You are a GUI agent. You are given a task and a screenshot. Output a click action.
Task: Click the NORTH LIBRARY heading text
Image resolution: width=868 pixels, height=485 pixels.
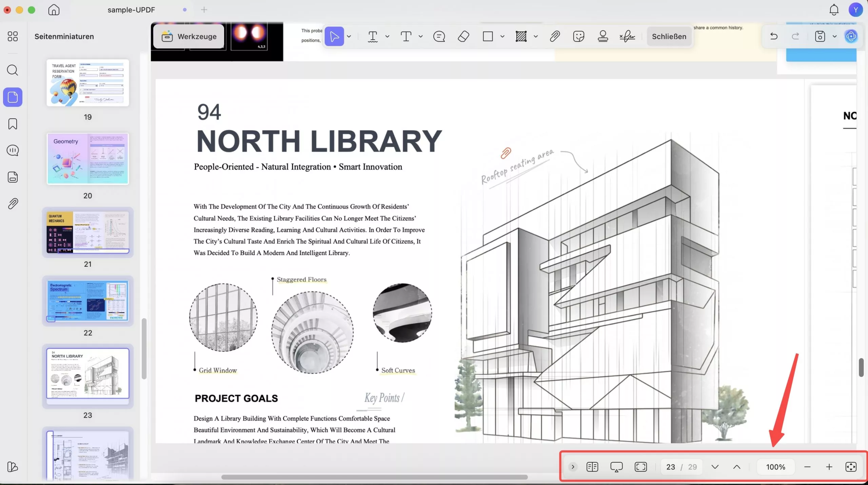[319, 141]
